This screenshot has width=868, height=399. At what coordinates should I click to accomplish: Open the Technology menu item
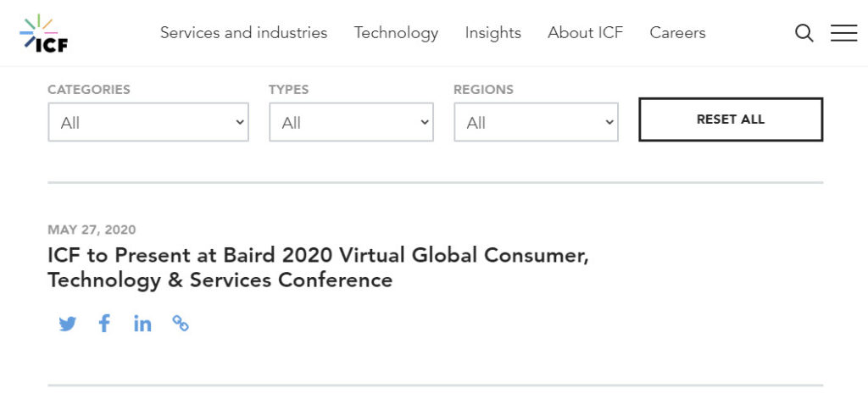pos(397,33)
